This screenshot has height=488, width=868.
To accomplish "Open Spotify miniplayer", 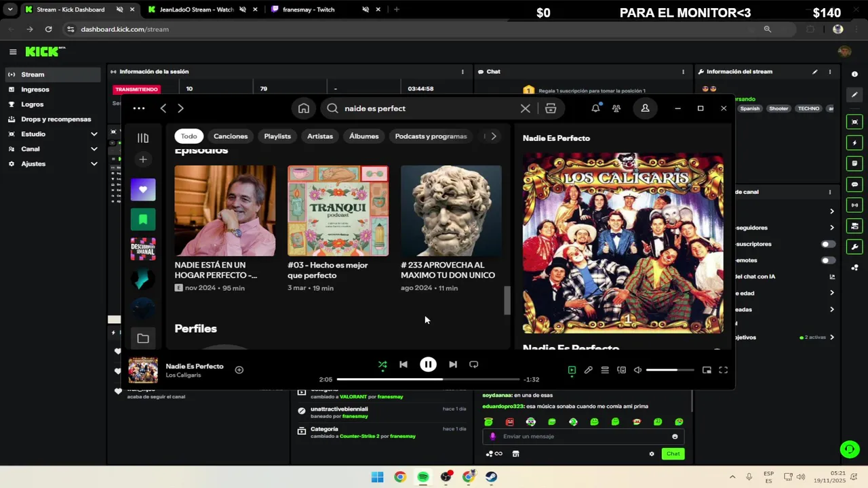I will click(707, 370).
